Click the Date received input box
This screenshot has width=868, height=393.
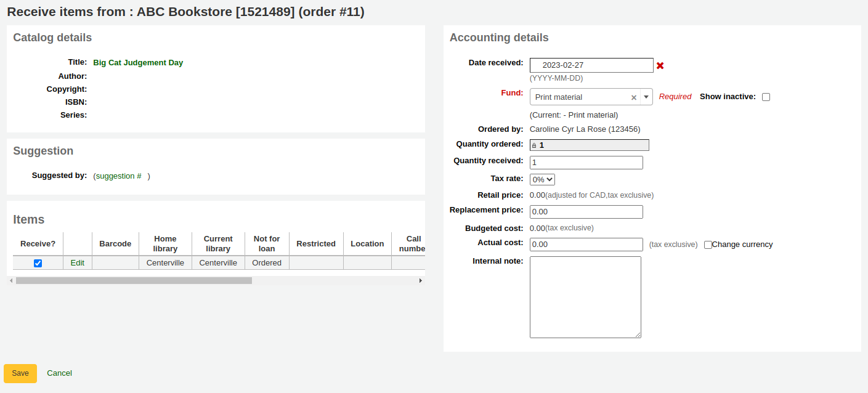tap(591, 65)
